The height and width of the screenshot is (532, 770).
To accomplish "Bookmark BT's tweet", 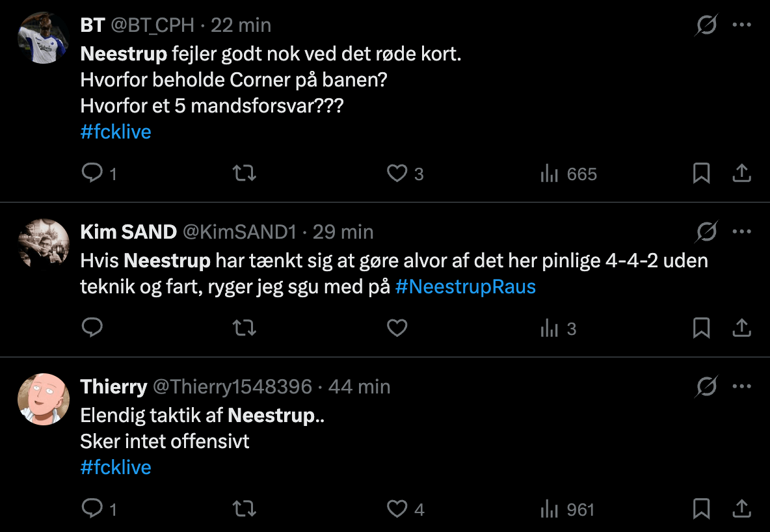I will [701, 174].
